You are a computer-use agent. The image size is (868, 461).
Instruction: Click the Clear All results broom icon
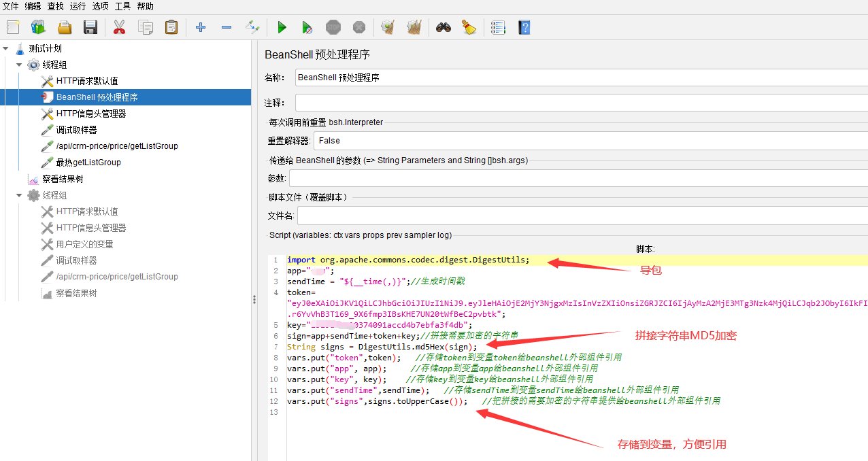414,27
